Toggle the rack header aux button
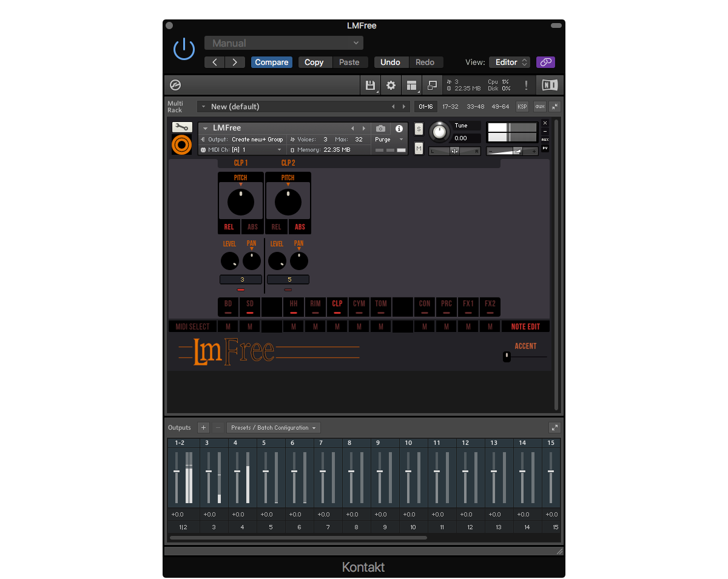The image size is (728, 579). pos(540,106)
